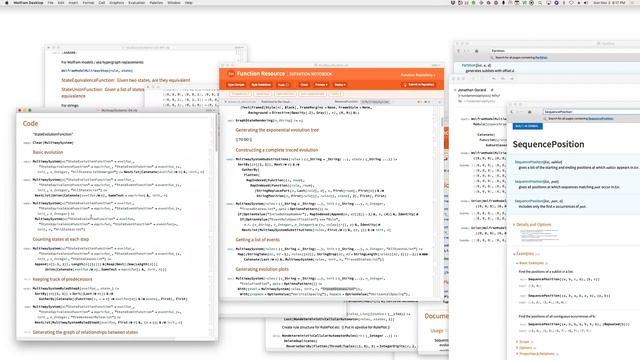
Task: Click the Jonathan Gorard sender name
Action: pos(471,90)
